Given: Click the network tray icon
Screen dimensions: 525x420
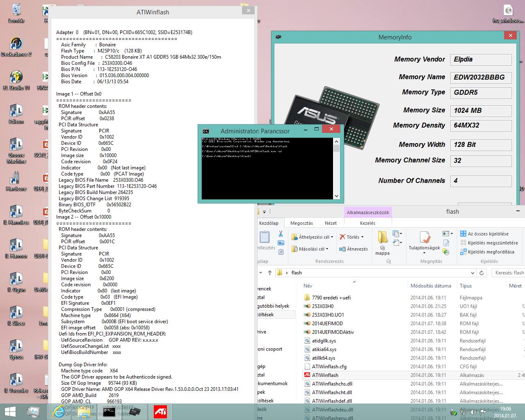Looking at the screenshot, I should click(x=463, y=412).
